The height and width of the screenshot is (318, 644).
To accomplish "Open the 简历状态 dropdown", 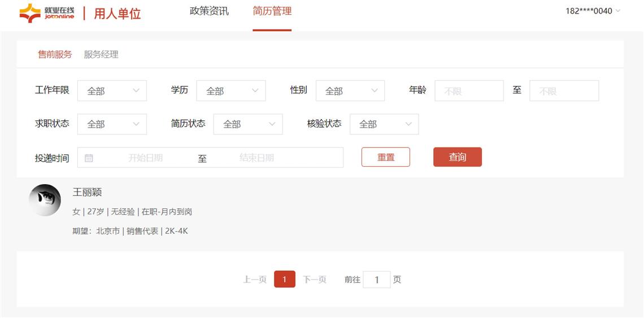I will tap(247, 124).
